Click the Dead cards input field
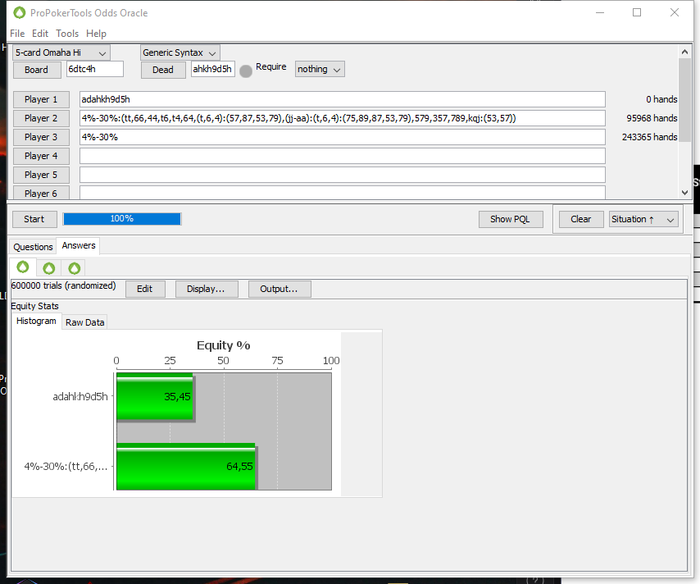This screenshot has width=700, height=584. coord(213,69)
